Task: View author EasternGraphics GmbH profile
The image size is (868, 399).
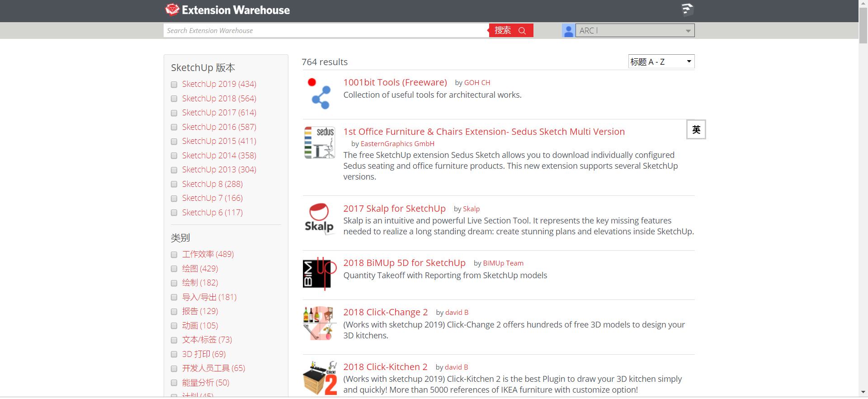Action: point(397,144)
